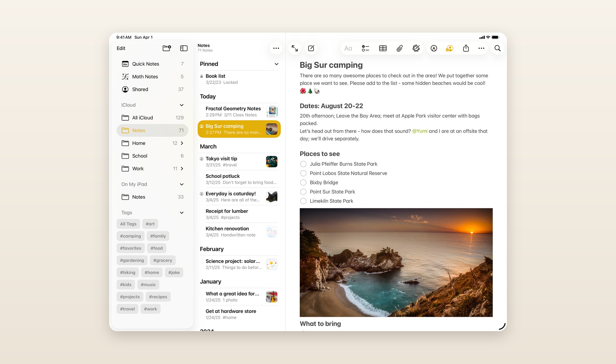Tap the Edit button in sidebar

coord(121,48)
